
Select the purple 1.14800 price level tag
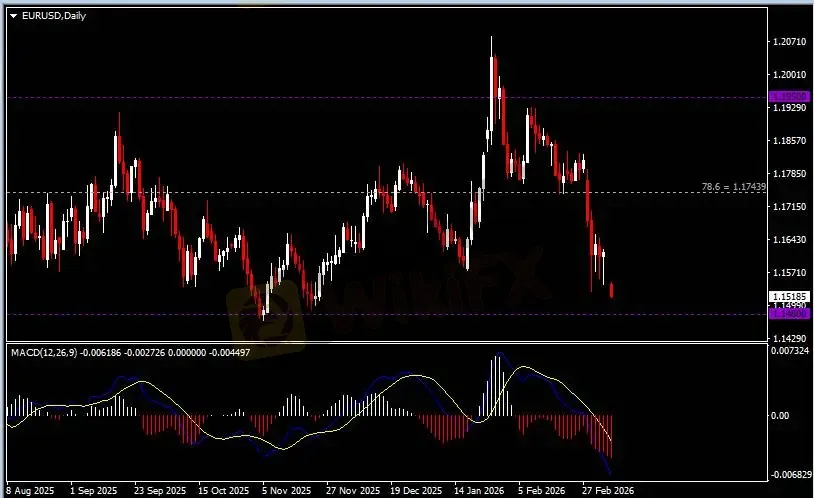point(783,313)
